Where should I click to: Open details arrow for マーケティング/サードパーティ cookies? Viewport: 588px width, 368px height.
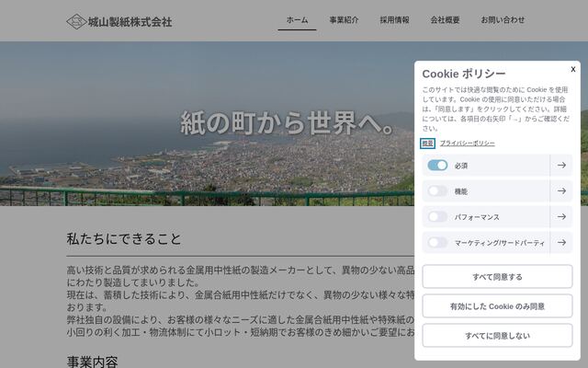[x=561, y=243]
